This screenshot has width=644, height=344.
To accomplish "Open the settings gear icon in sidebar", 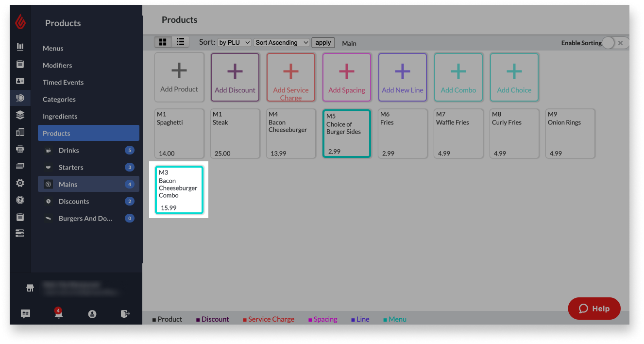I will pos(20,183).
